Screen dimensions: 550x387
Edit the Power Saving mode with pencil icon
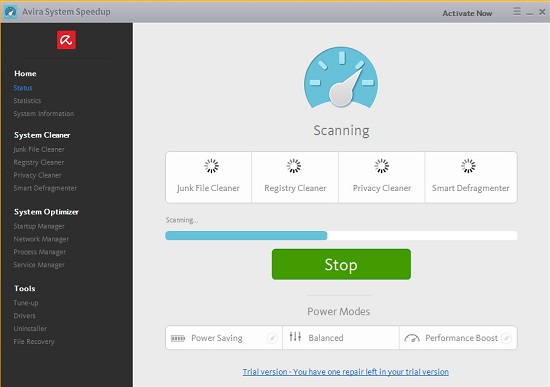click(x=272, y=338)
